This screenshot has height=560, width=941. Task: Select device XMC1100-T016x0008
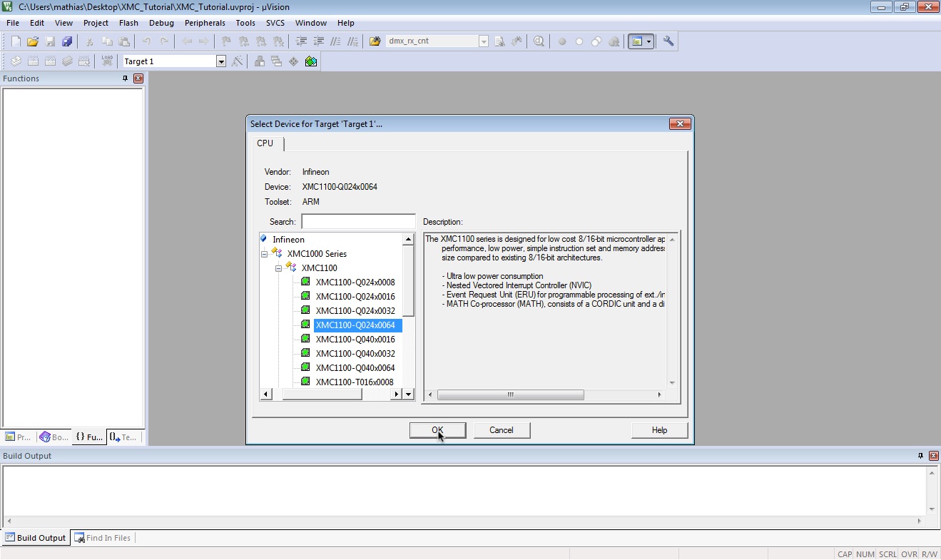pyautogui.click(x=355, y=382)
